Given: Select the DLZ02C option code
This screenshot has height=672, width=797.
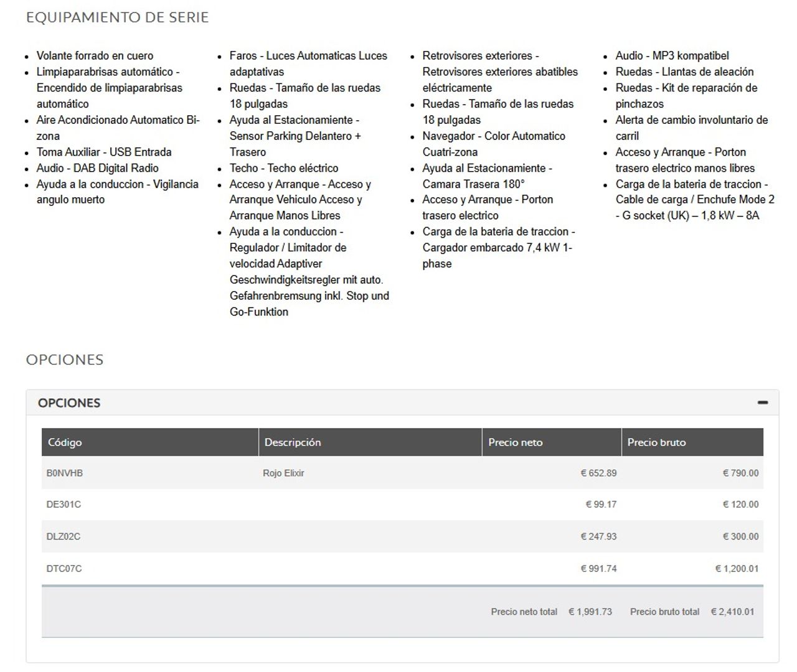Looking at the screenshot, I should coord(64,536).
